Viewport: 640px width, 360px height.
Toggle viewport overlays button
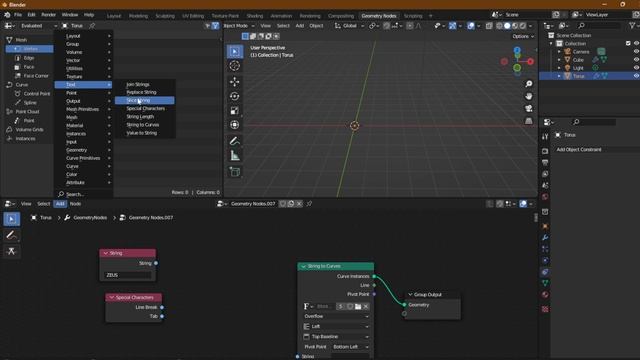click(x=471, y=26)
